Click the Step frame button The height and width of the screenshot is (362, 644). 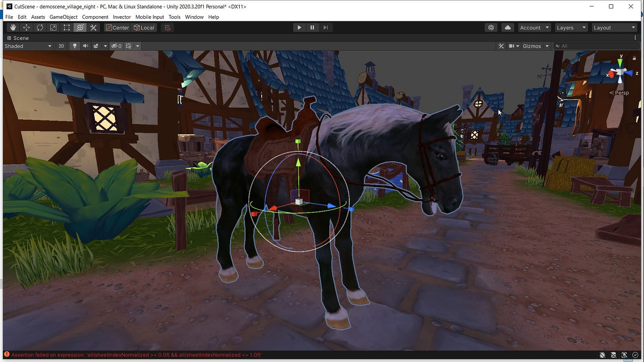tap(326, 27)
